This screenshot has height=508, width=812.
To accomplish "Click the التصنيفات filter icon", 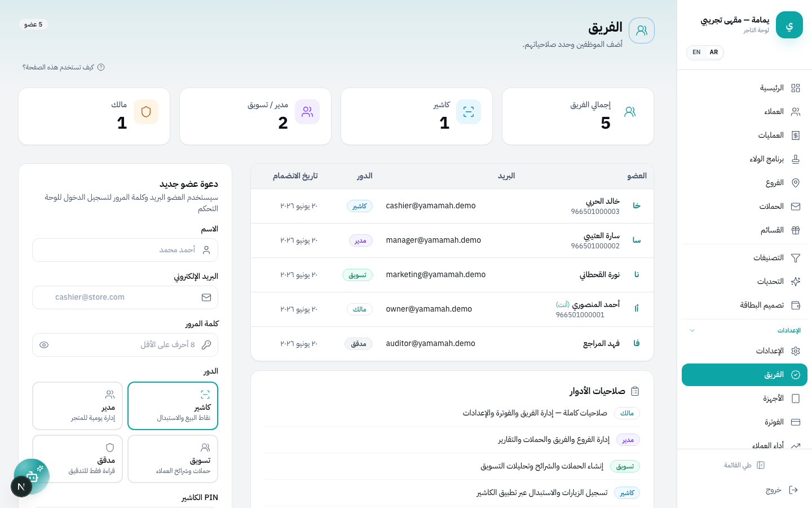I will tap(796, 258).
